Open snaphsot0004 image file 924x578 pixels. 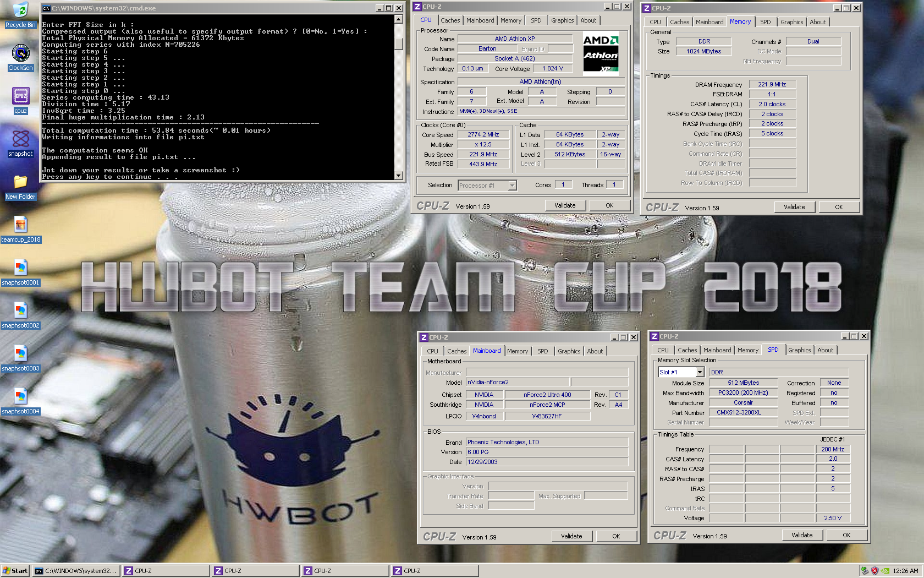point(20,396)
